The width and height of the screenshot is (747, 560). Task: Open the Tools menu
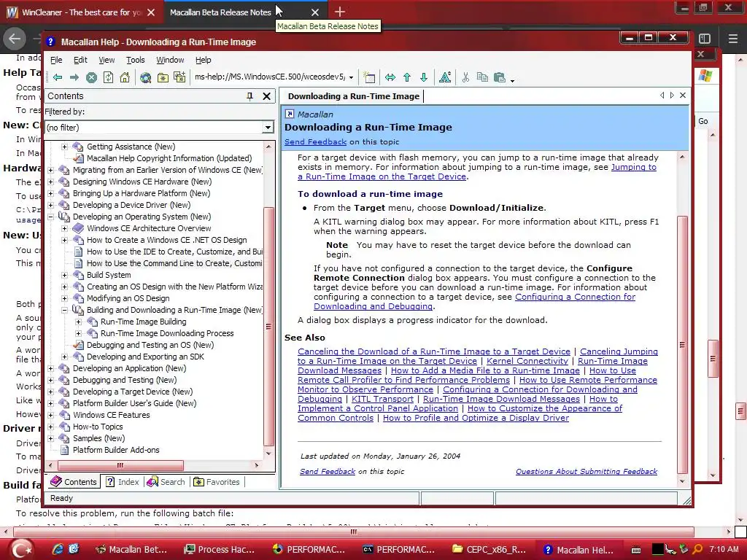point(135,60)
